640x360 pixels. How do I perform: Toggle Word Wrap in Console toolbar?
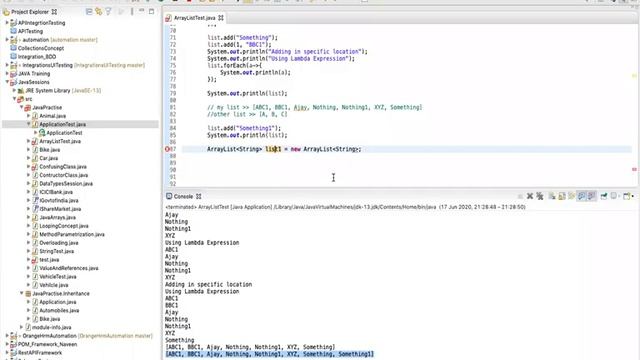click(571, 196)
